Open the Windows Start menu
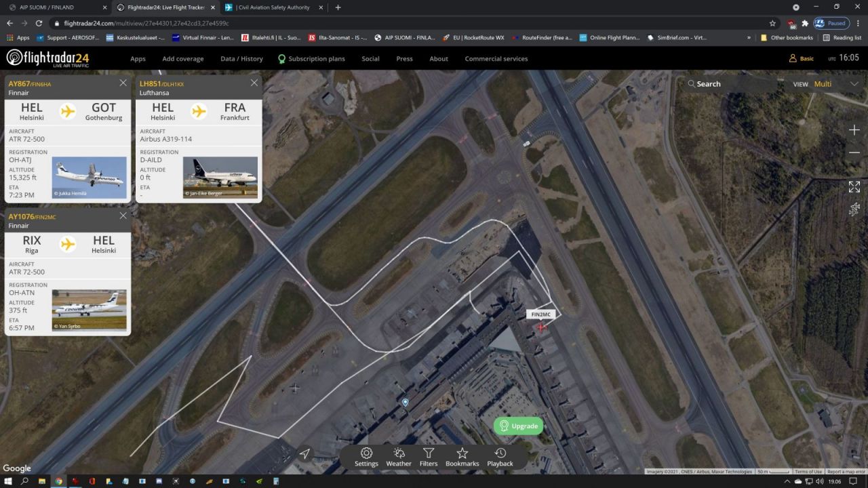 (9, 481)
